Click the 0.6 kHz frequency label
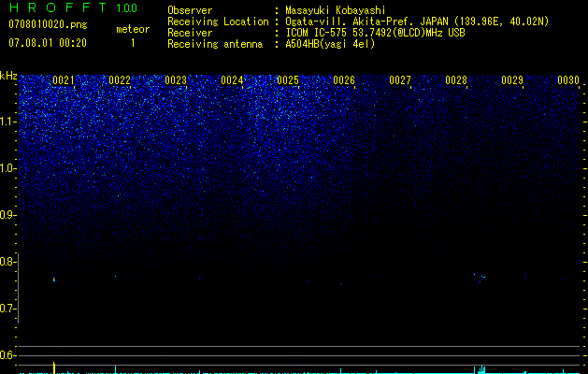Viewport: 588px width, 374px height. click(x=8, y=355)
